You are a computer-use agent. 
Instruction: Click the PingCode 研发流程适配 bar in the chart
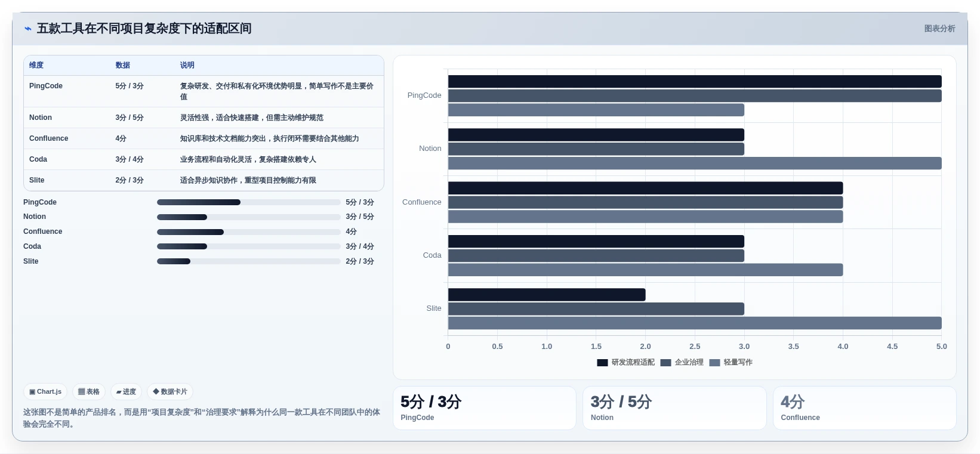click(695, 82)
